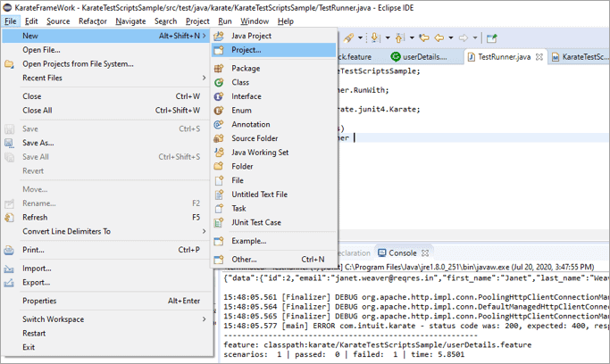Choose Project... from the New submenu
Screen dimensions: 610x364
coord(273,50)
